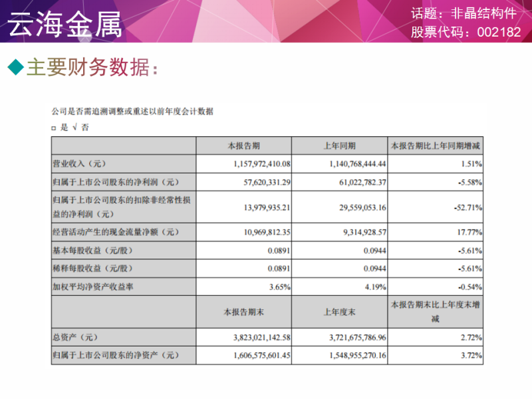This screenshot has width=532, height=399.
Task: Click the value 29,559,053.16
Action: click(362, 207)
